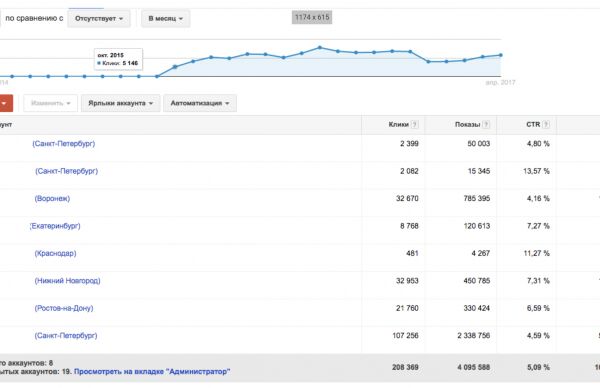Open the Санкт-Петербург account with 2 082 clicks
The height and width of the screenshot is (388, 600).
(x=67, y=171)
